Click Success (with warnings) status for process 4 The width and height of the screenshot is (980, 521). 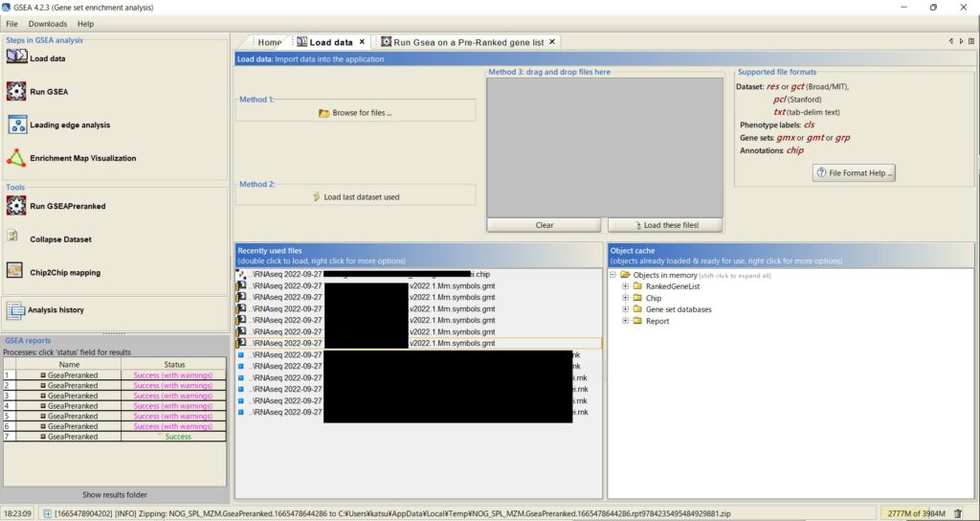(x=174, y=406)
